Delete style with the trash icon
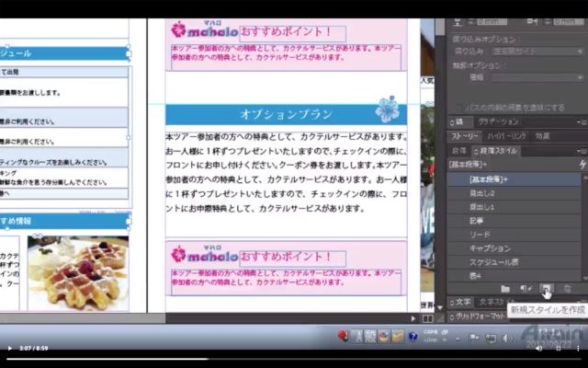Screen dimensions: 588x368 (x=567, y=288)
